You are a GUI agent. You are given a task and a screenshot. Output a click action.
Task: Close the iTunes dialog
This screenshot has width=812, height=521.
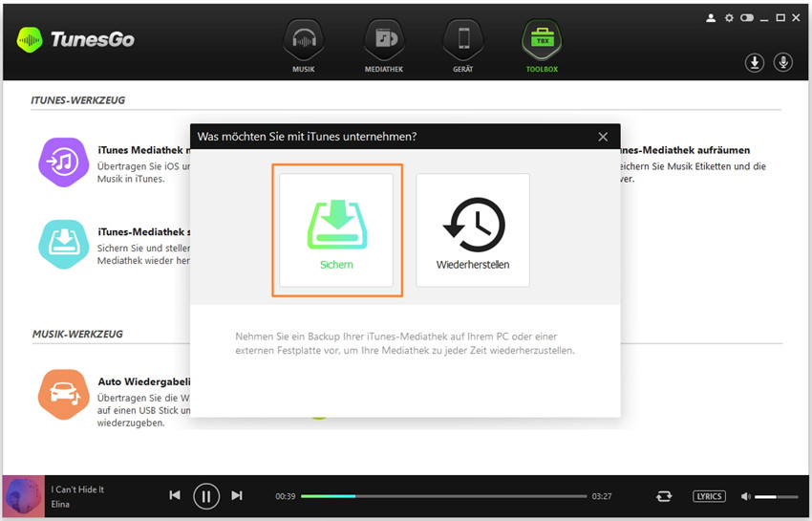click(603, 137)
